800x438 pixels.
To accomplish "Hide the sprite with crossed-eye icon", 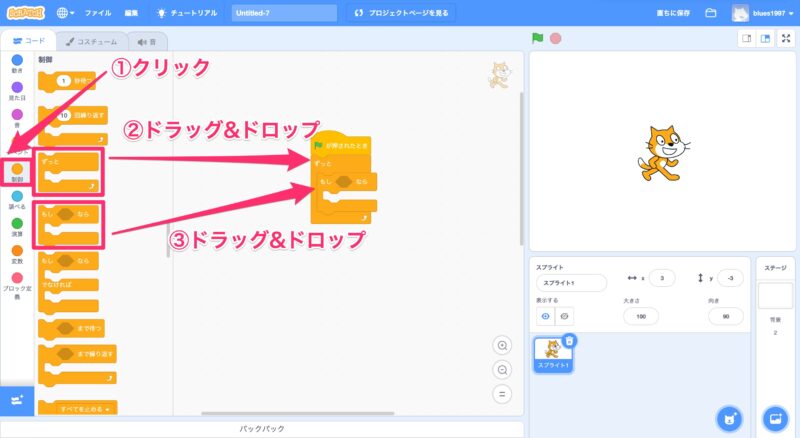I will click(x=565, y=316).
